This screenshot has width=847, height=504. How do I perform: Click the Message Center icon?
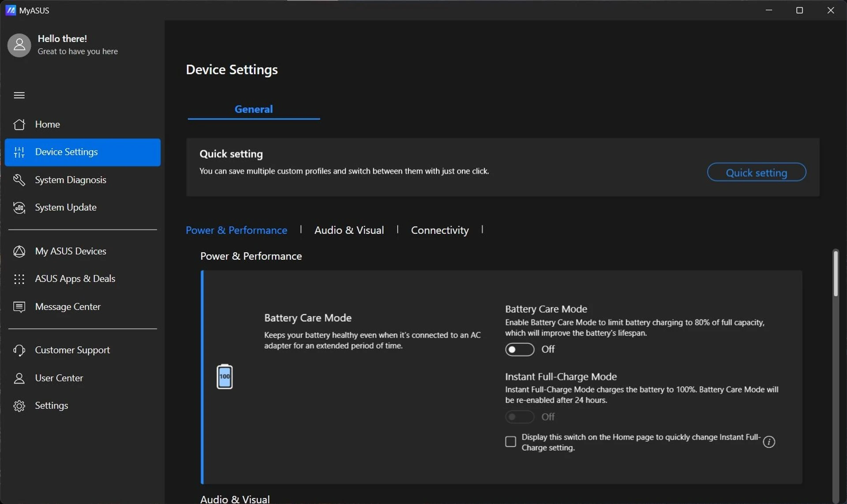19,307
